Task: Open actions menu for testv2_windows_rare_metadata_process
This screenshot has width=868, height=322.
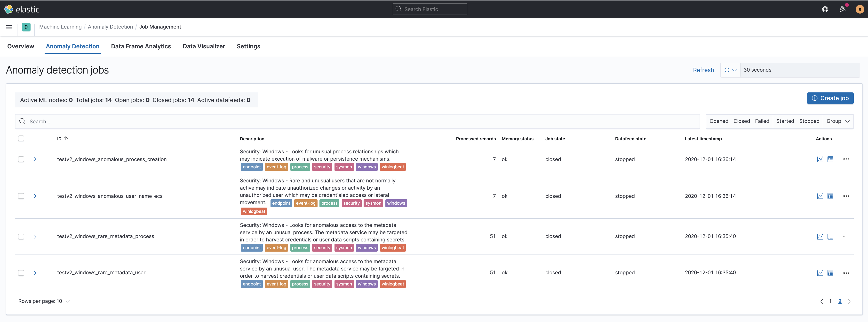Action: click(846, 237)
